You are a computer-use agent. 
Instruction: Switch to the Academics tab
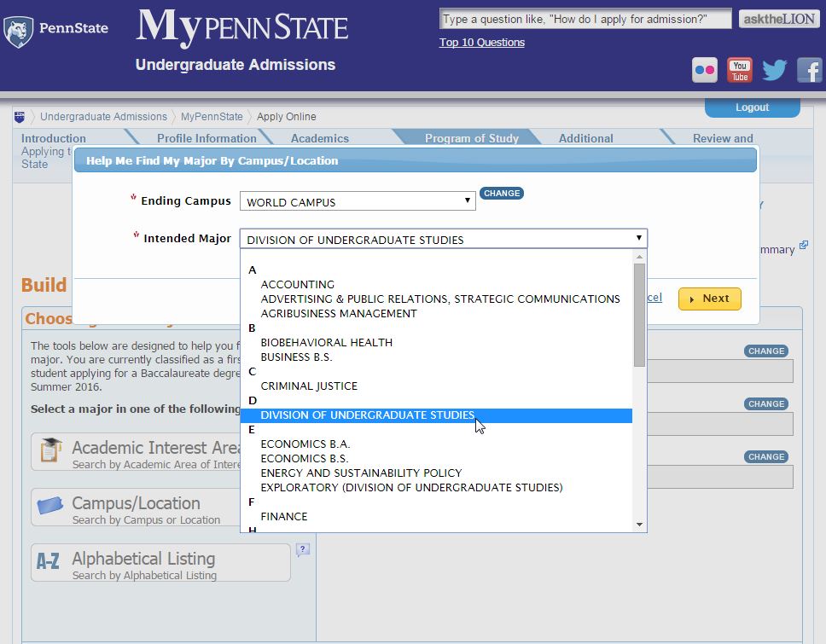(320, 138)
